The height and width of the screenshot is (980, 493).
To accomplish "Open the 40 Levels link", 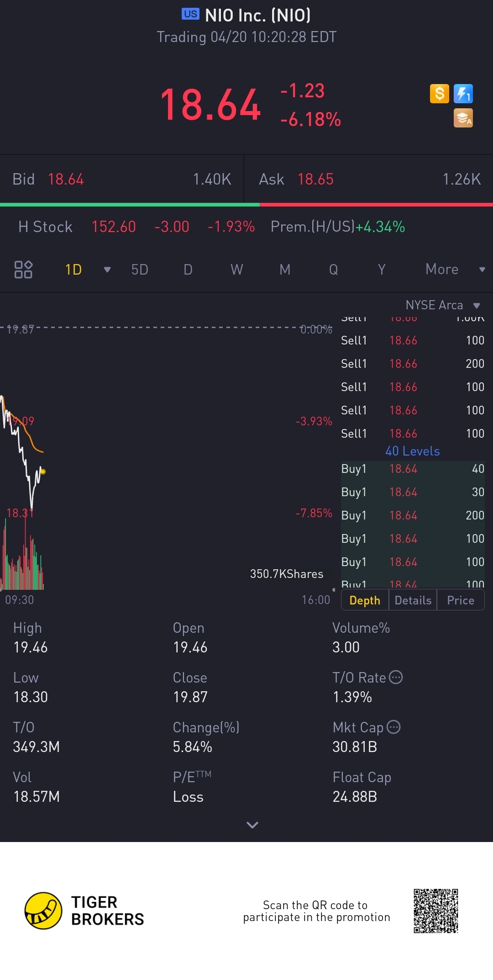I will (413, 451).
